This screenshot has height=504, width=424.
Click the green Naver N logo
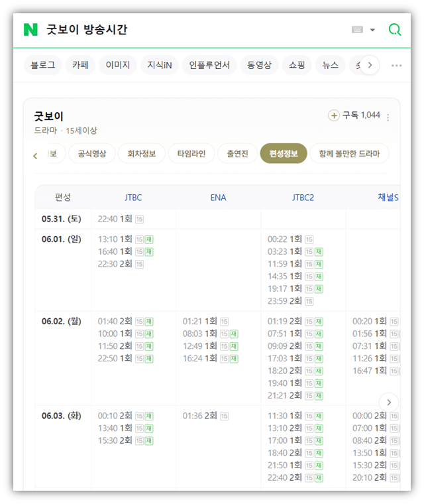pos(31,30)
